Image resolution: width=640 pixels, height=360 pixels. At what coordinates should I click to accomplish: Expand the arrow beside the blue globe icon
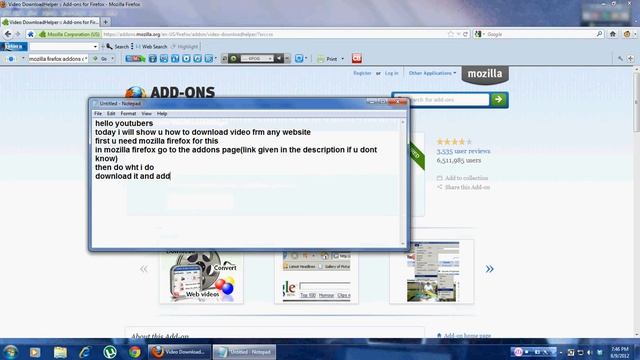(23, 58)
